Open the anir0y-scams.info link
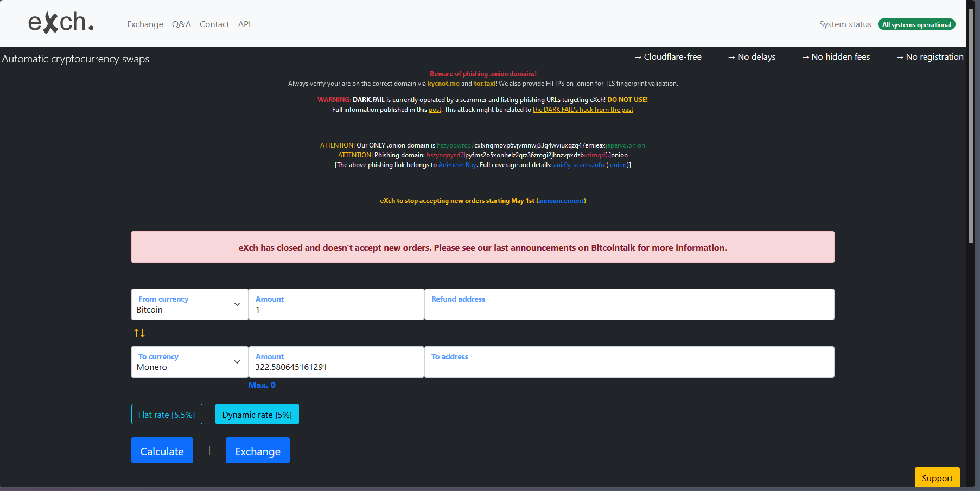Viewport: 980px width, 491px height. (x=578, y=165)
